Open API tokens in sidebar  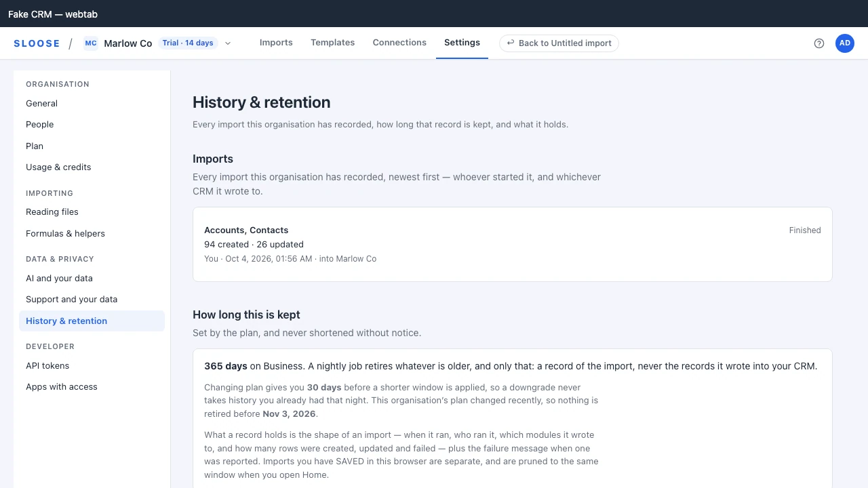(x=92, y=366)
